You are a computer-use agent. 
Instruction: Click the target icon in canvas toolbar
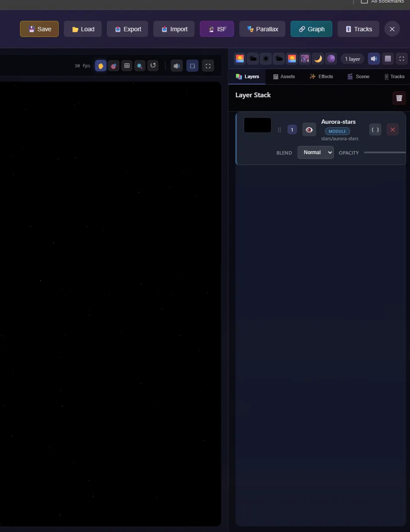(114, 66)
